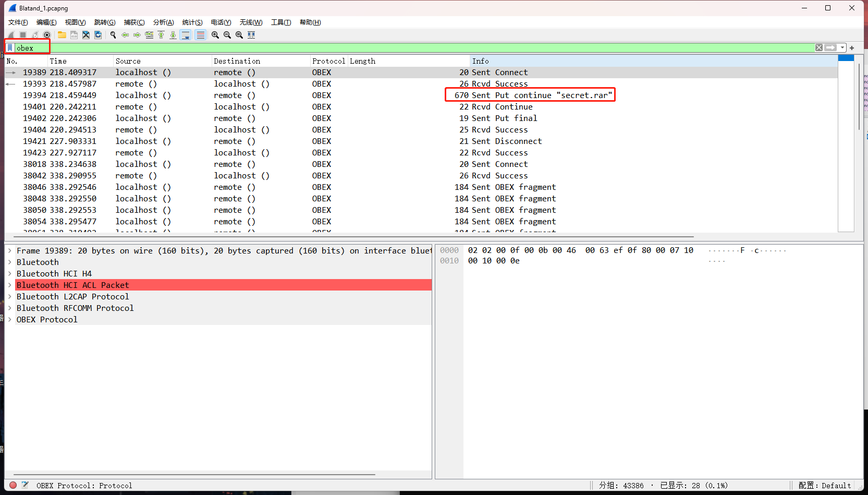
Task: Zoom out the packet list text
Action: tap(227, 35)
